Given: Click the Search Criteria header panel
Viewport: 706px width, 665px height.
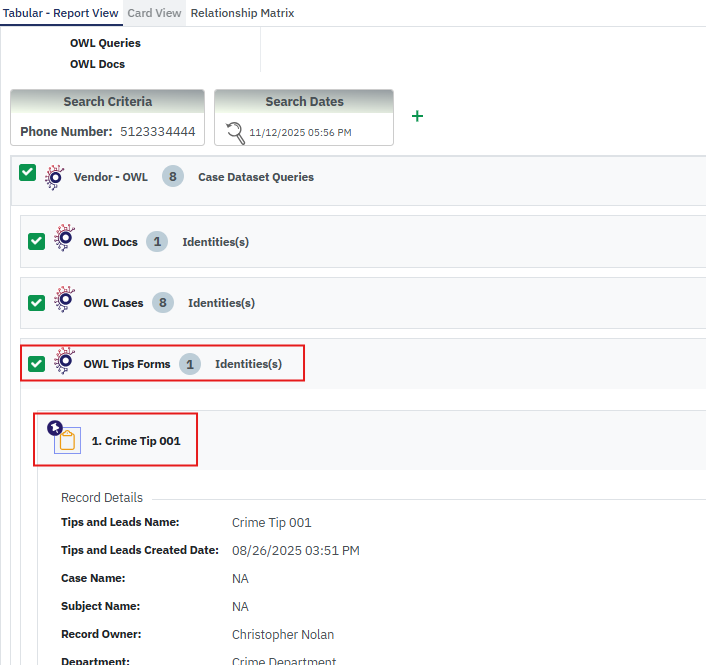Looking at the screenshot, I should click(x=108, y=102).
